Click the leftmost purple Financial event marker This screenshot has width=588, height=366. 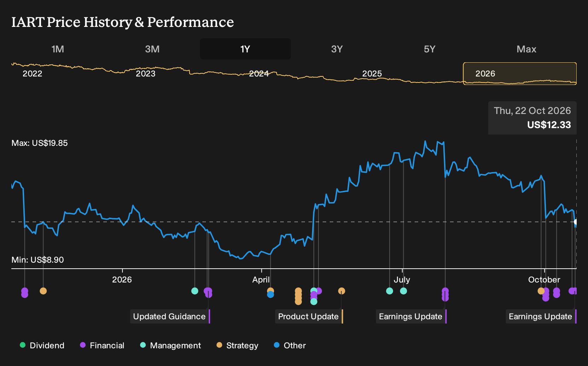(25, 293)
